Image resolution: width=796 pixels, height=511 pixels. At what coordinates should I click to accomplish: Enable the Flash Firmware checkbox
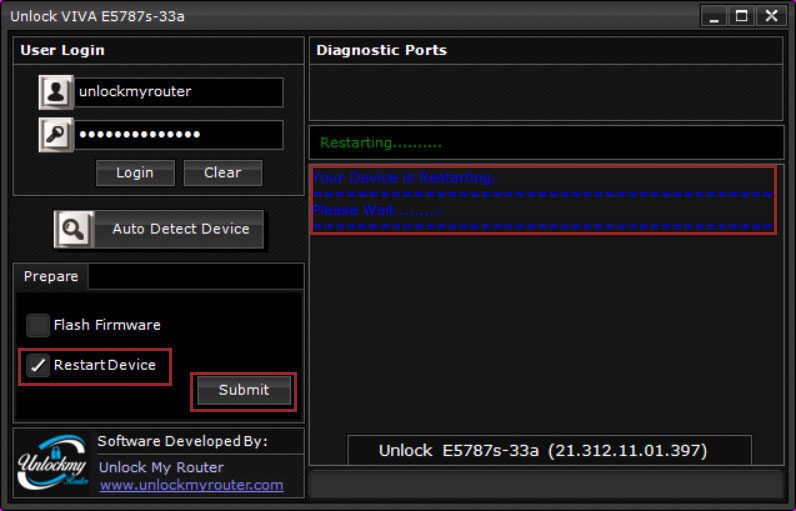coord(38,325)
